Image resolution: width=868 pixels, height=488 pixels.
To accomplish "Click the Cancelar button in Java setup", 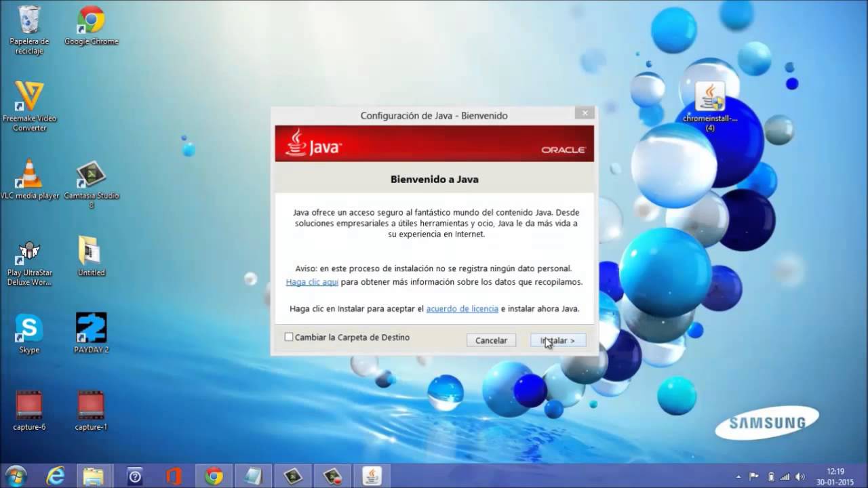I will tap(491, 340).
